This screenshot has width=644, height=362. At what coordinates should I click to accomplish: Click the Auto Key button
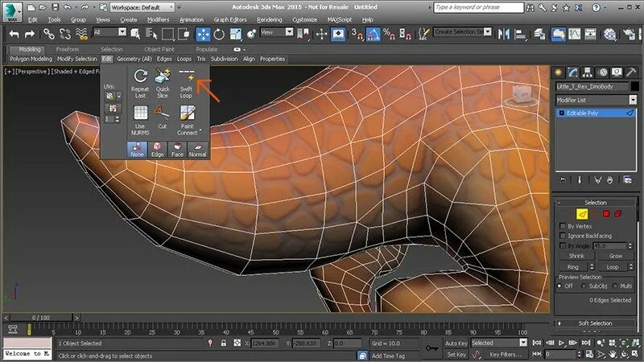pos(456,343)
